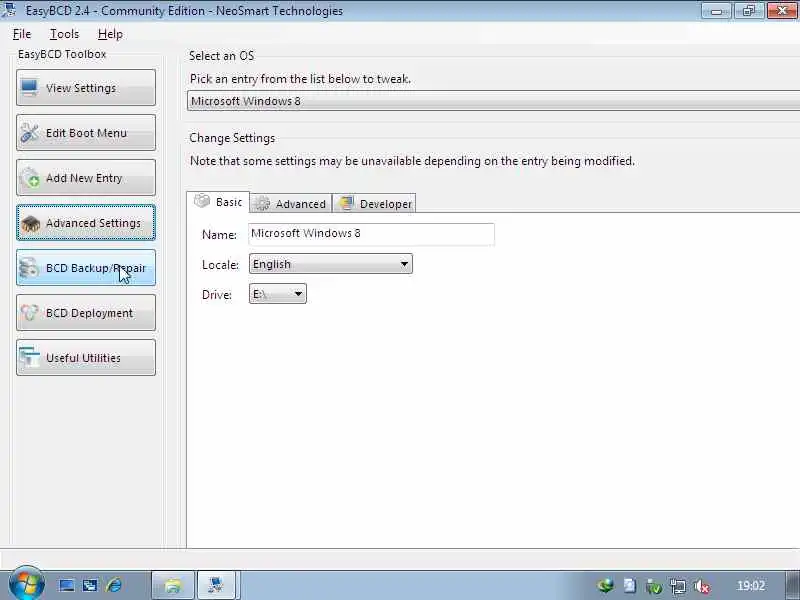Image resolution: width=800 pixels, height=600 pixels.
Task: Open the Locale dropdown
Action: 331,264
